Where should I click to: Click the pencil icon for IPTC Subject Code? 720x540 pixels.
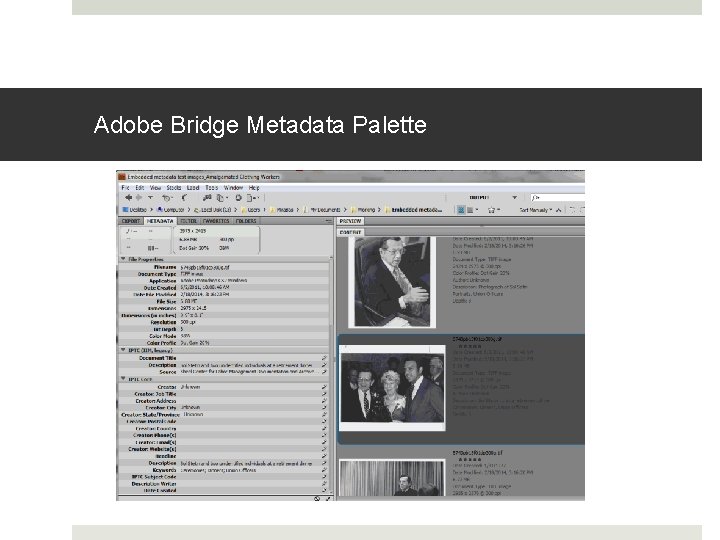click(x=324, y=477)
